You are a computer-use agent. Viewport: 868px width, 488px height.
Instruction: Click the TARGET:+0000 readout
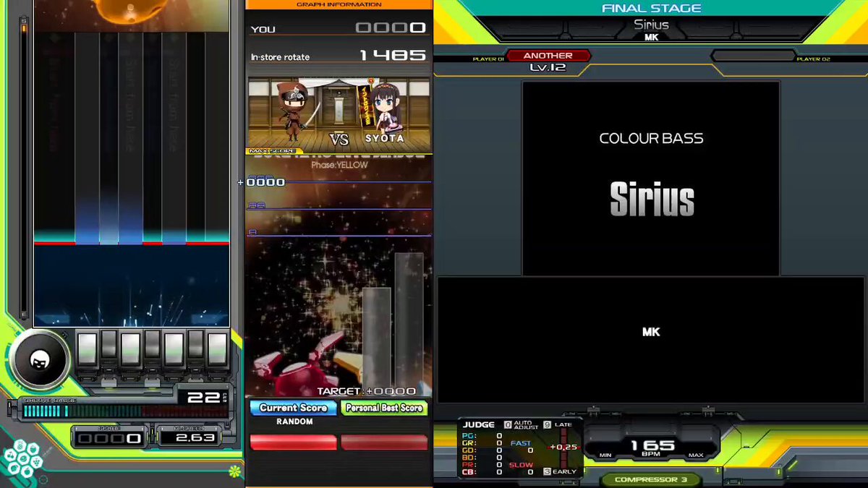367,391
